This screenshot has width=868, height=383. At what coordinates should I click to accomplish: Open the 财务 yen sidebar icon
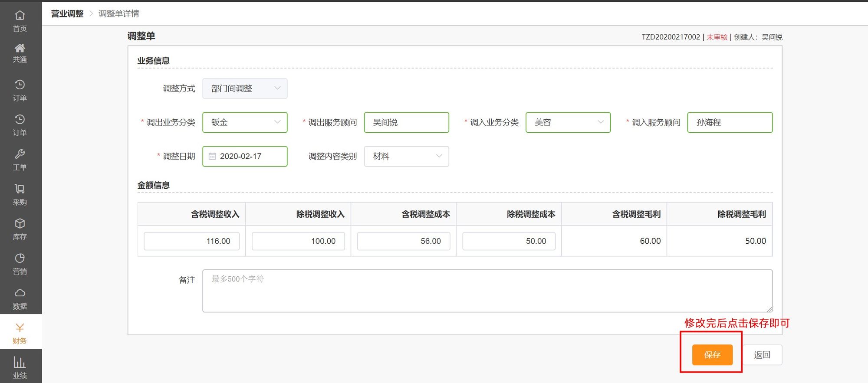click(x=20, y=333)
